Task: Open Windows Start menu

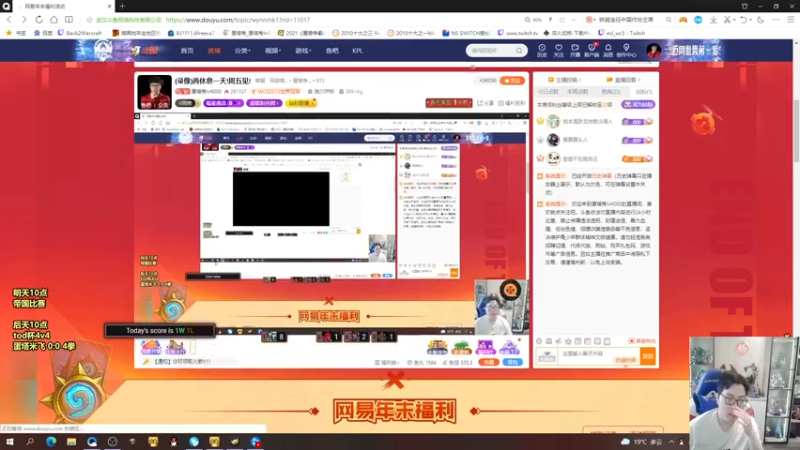Action: point(9,442)
